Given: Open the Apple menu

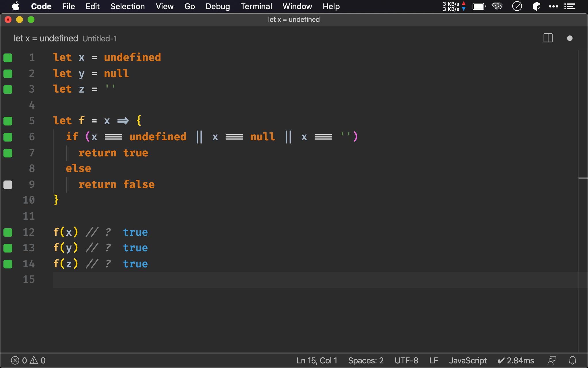Looking at the screenshot, I should [x=16, y=6].
